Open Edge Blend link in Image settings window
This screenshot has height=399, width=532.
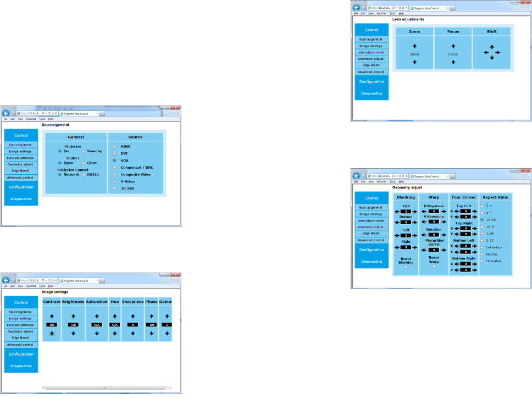(x=20, y=338)
